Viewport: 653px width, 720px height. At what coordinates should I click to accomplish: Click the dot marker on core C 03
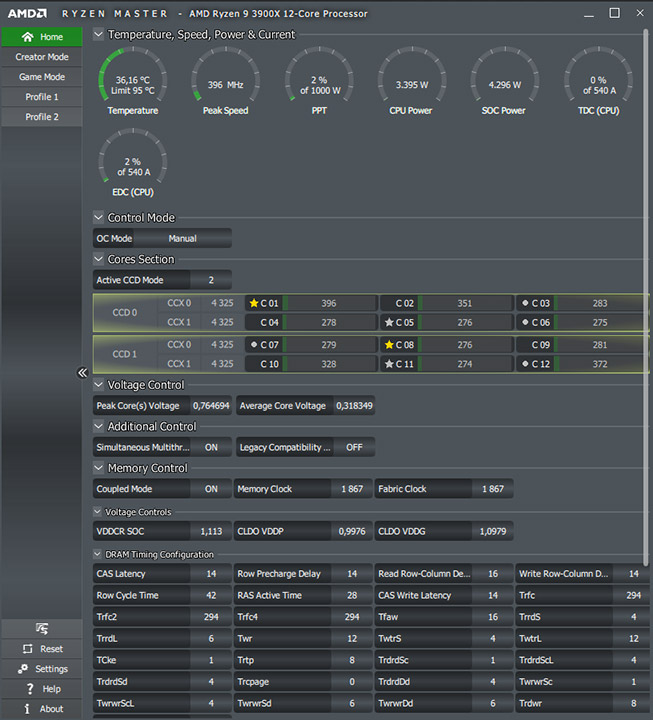[525, 303]
